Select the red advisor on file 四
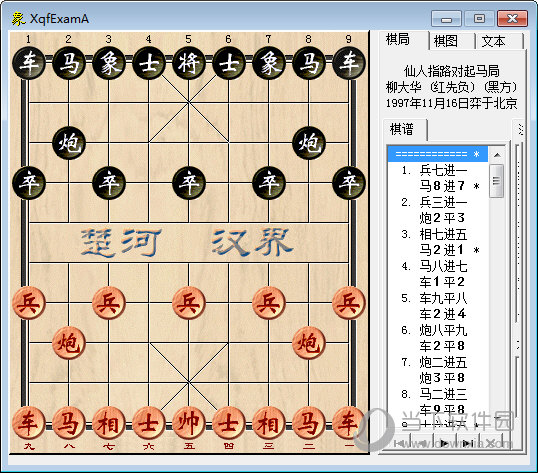 (x=229, y=423)
